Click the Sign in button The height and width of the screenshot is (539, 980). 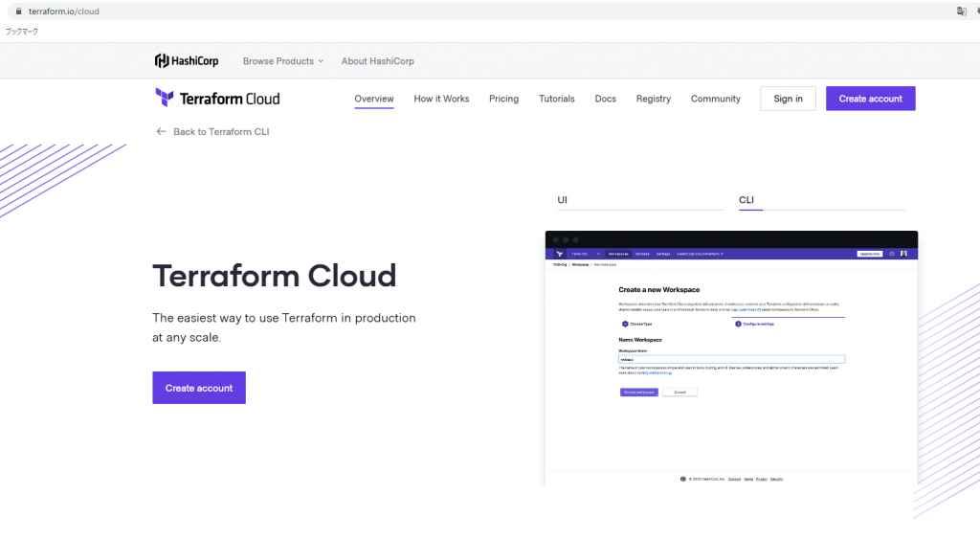pos(788,99)
